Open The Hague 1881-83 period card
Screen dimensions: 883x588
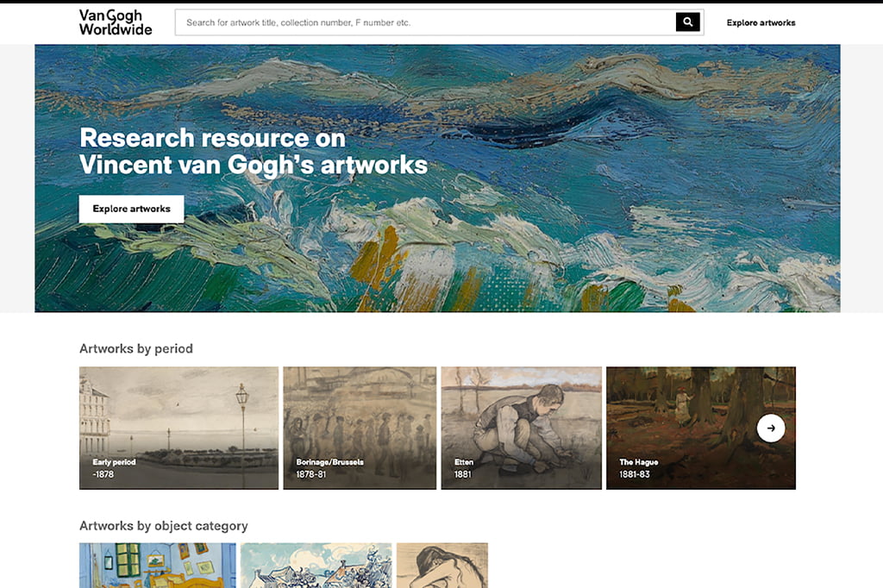[700, 428]
